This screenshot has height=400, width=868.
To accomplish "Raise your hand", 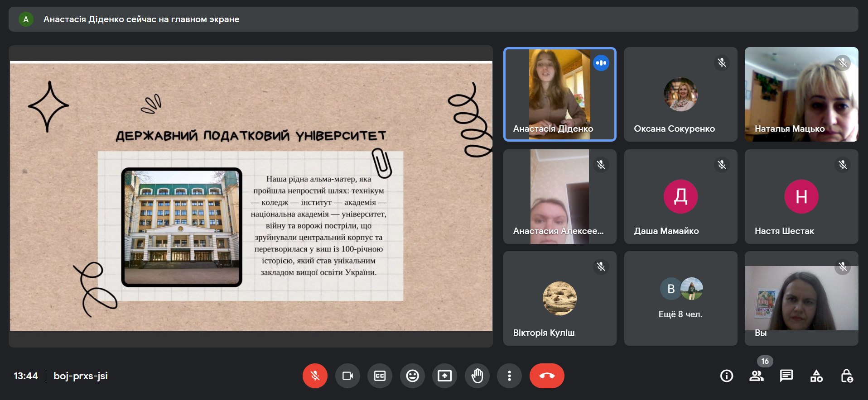I will tap(477, 376).
